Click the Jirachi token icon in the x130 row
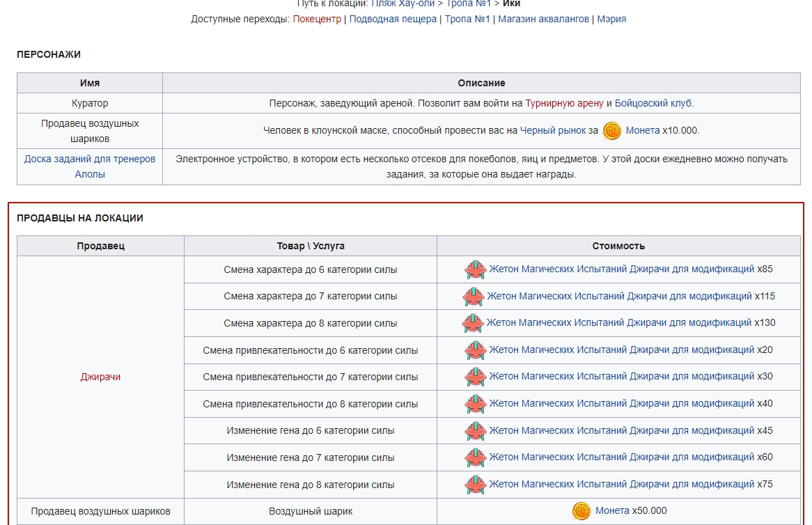 pos(472,323)
